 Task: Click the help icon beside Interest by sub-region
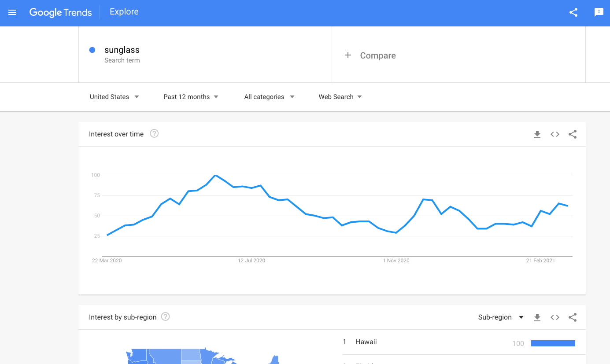click(x=165, y=316)
